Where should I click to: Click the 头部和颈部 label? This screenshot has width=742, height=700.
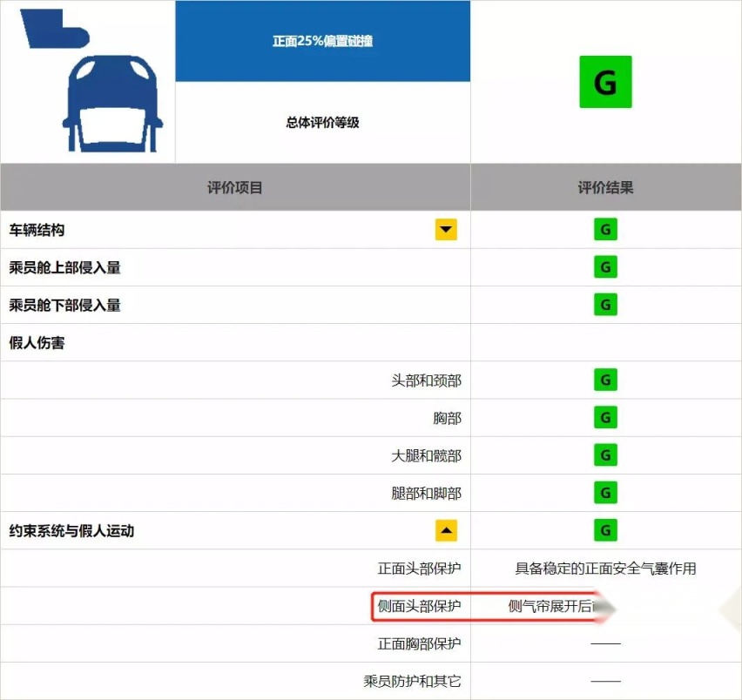point(427,380)
